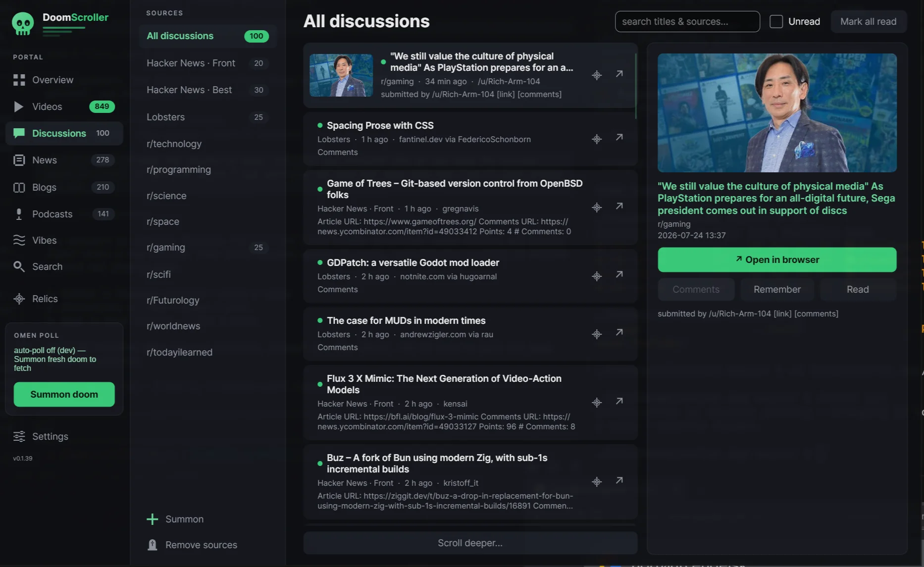The height and width of the screenshot is (567, 924).
Task: Click the News sidebar icon
Action: coord(19,160)
